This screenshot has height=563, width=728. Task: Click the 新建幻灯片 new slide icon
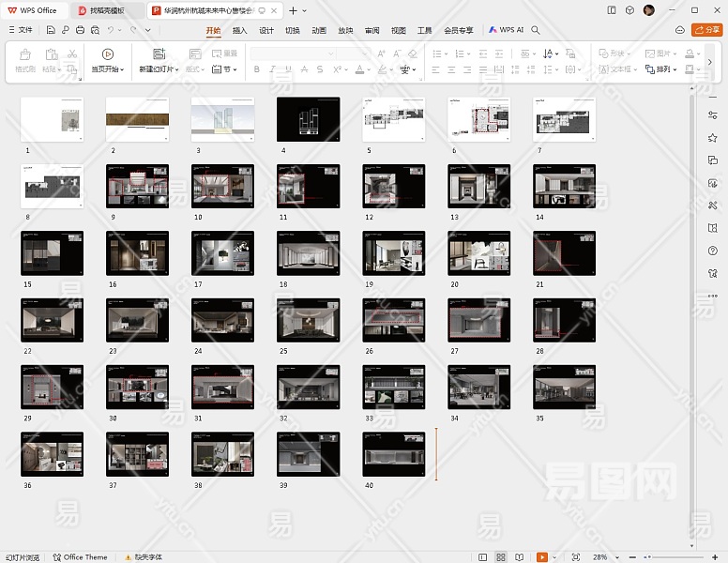[x=159, y=54]
